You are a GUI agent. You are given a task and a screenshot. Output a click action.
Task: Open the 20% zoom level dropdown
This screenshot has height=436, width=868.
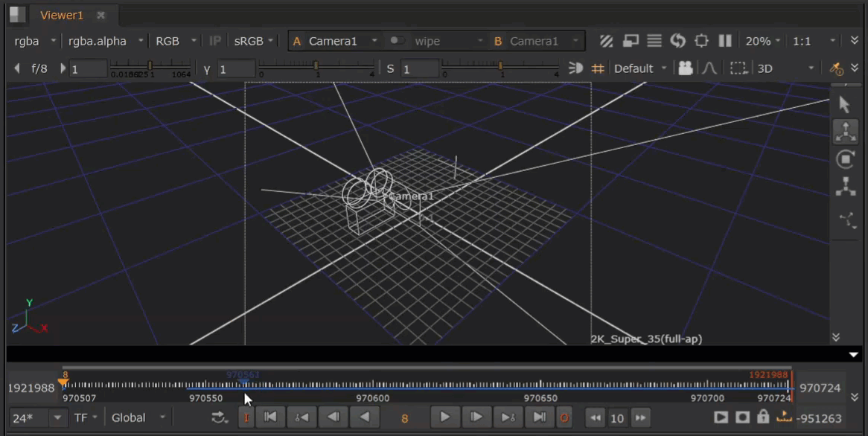point(763,41)
